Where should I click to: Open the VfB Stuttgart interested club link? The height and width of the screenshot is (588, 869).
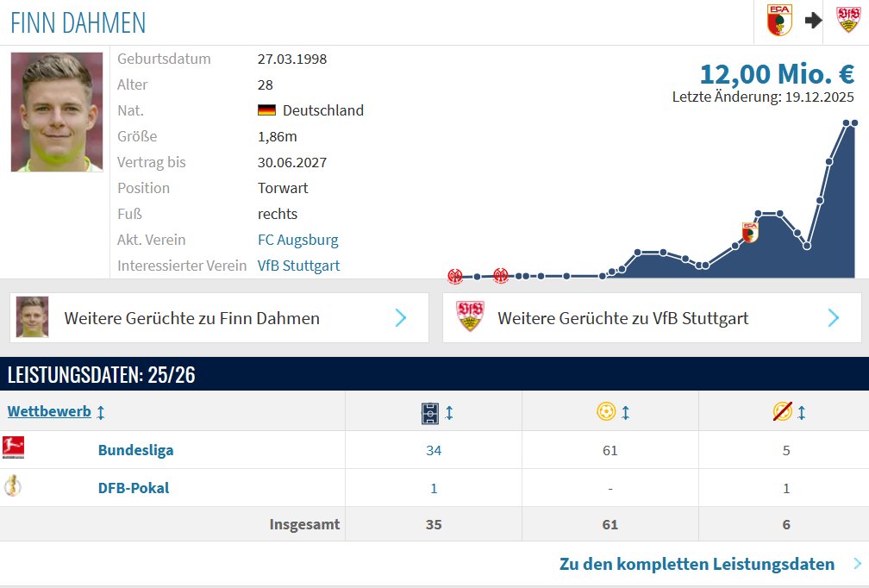tap(298, 266)
